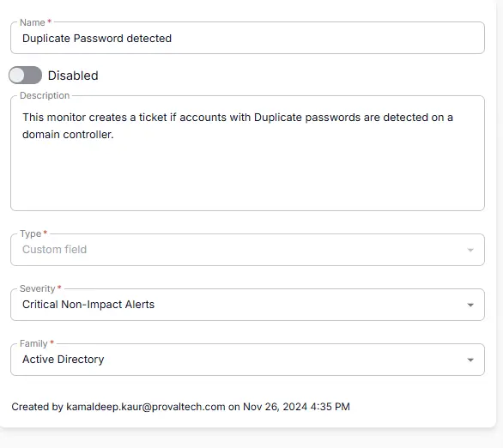Click the greyed Type dropdown arrow icon
The width and height of the screenshot is (503, 448).
click(470, 250)
